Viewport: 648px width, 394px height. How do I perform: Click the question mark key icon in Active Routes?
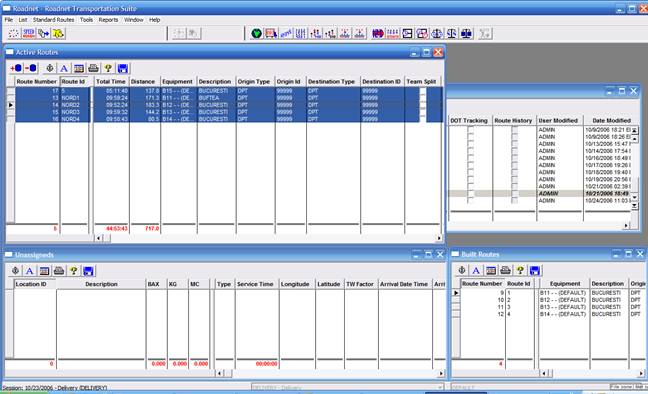[108, 68]
